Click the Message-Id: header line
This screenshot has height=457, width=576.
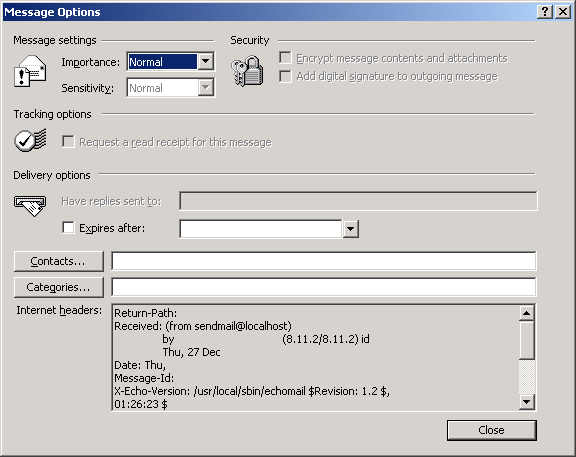(144, 378)
